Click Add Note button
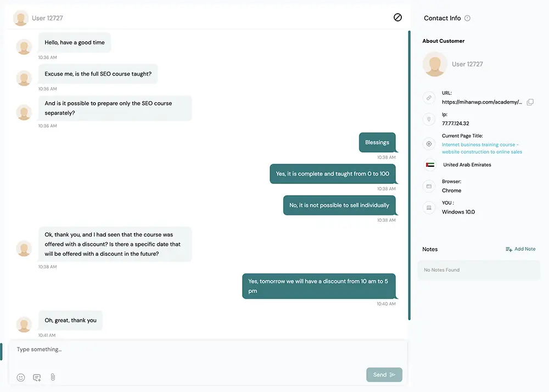The width and height of the screenshot is (549, 392). pyautogui.click(x=520, y=249)
